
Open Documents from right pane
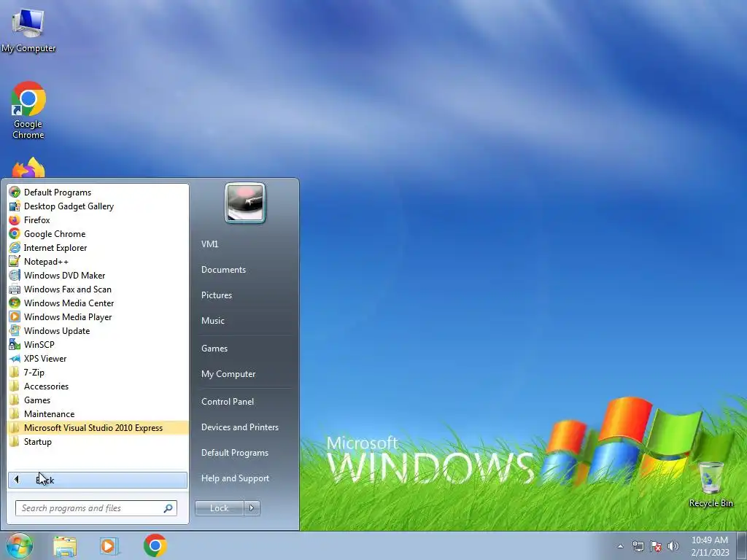(223, 270)
